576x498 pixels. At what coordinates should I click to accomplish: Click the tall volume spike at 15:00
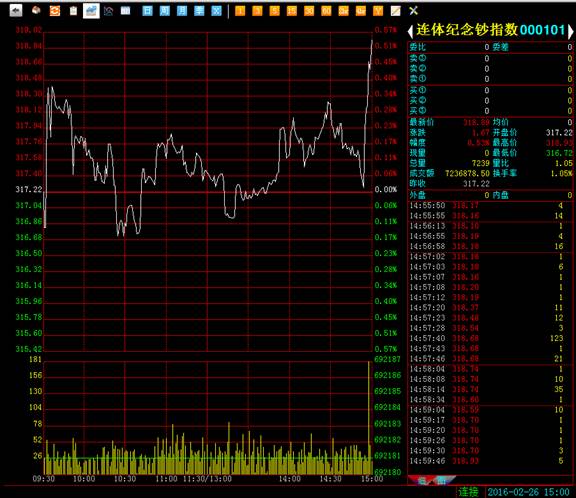click(369, 418)
